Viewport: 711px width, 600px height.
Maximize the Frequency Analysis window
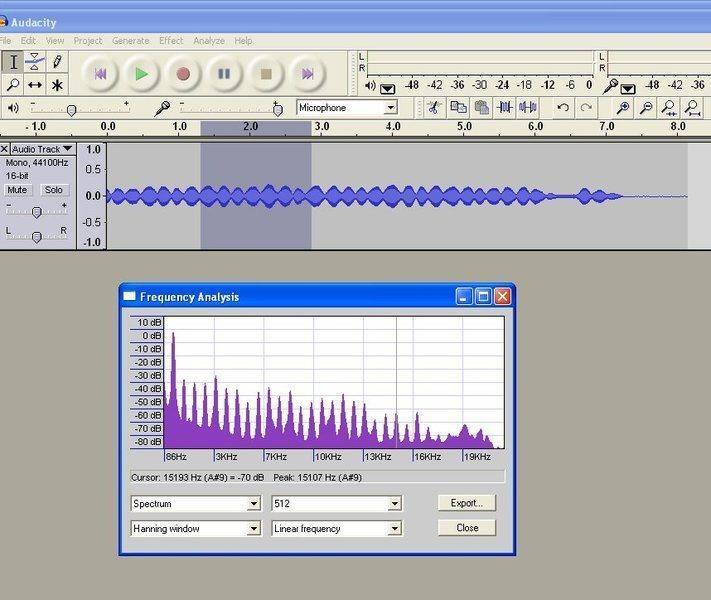[x=483, y=297]
